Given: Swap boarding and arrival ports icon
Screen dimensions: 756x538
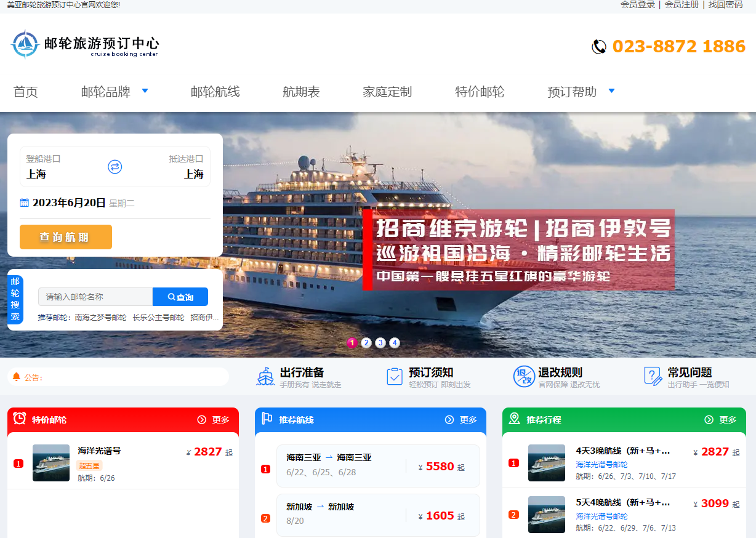Looking at the screenshot, I should click(x=115, y=167).
